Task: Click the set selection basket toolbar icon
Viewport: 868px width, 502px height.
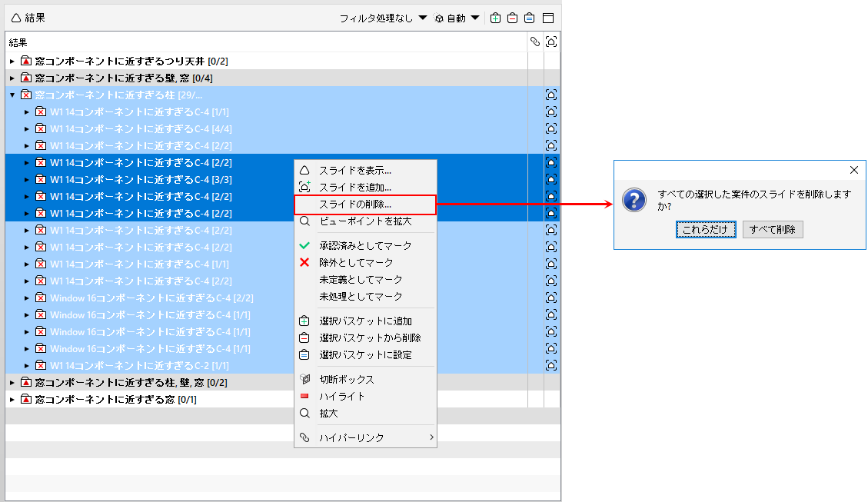Action: coord(529,18)
